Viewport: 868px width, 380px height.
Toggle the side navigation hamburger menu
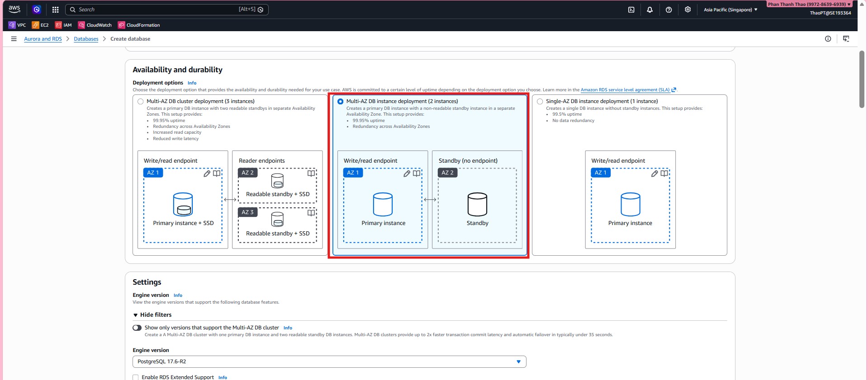click(x=14, y=39)
